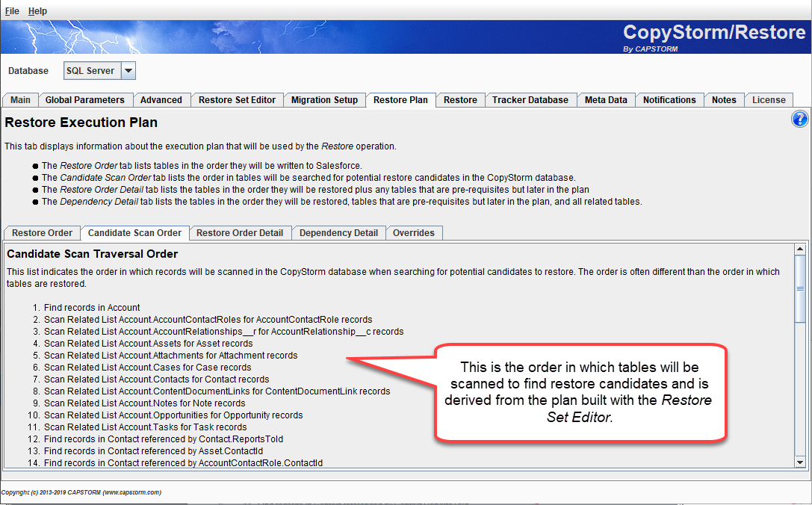The width and height of the screenshot is (812, 505).
Task: Click the Account.Contacts scan row
Action: (x=156, y=379)
